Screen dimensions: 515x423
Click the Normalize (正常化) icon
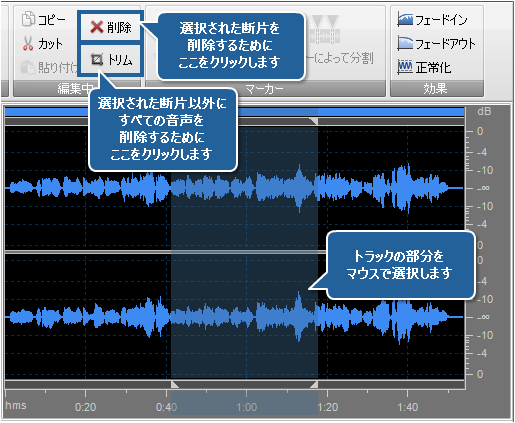point(405,67)
